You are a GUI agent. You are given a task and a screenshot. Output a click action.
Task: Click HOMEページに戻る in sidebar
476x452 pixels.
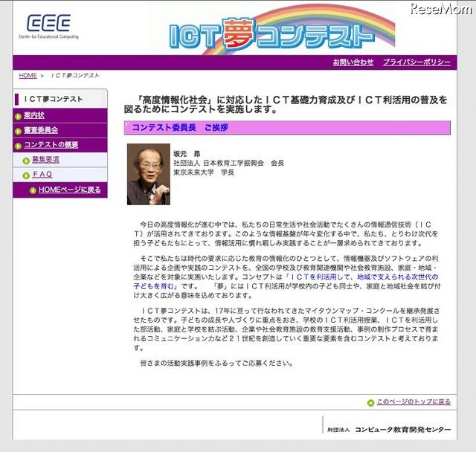point(70,190)
